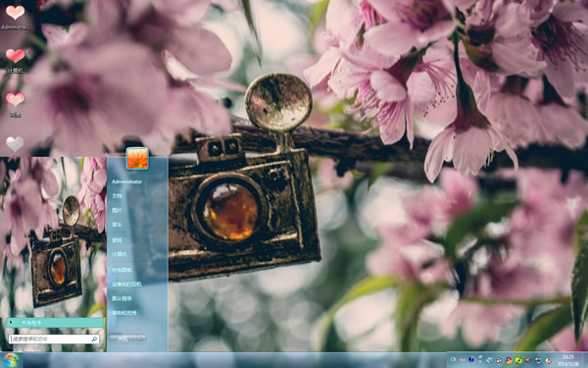Open 帮助和支持 in the Start menu
The image size is (588, 368).
pyautogui.click(x=123, y=313)
